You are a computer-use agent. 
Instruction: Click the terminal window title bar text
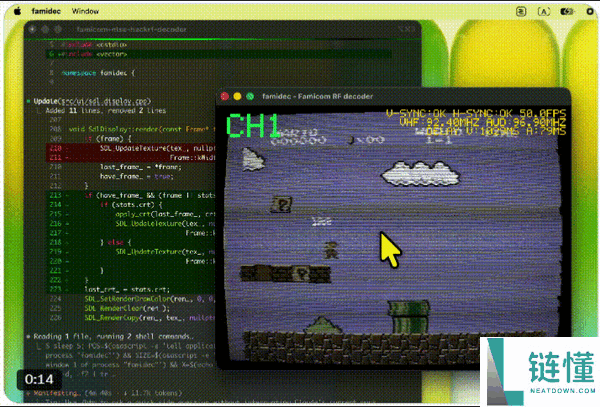[131, 29]
